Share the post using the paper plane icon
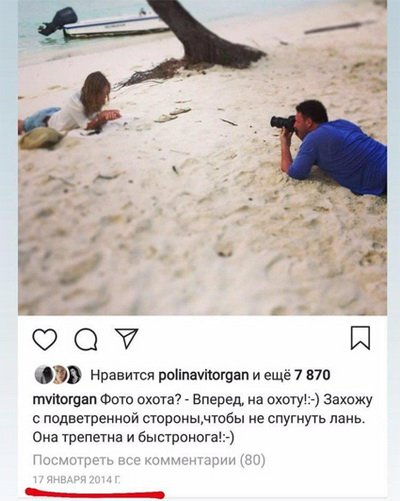 (x=126, y=338)
